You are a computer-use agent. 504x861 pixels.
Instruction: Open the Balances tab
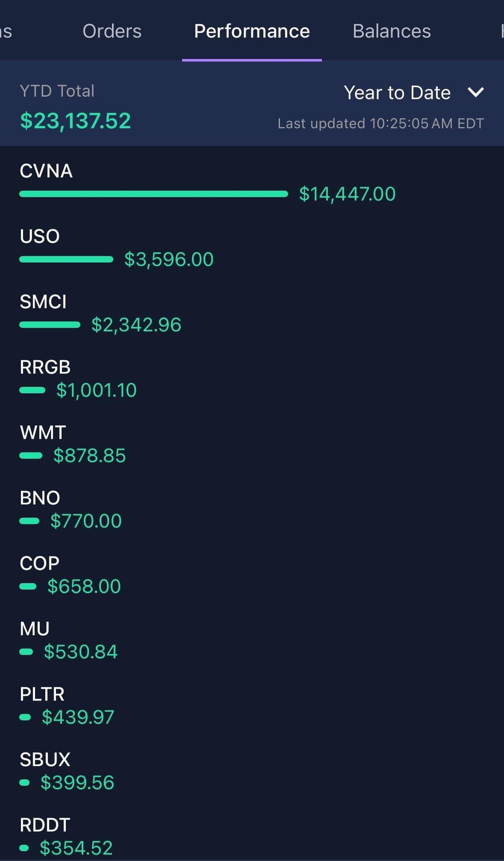[x=392, y=31]
